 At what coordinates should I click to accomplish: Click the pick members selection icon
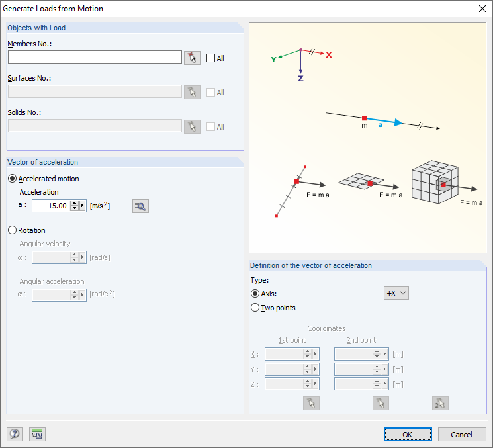coord(192,58)
